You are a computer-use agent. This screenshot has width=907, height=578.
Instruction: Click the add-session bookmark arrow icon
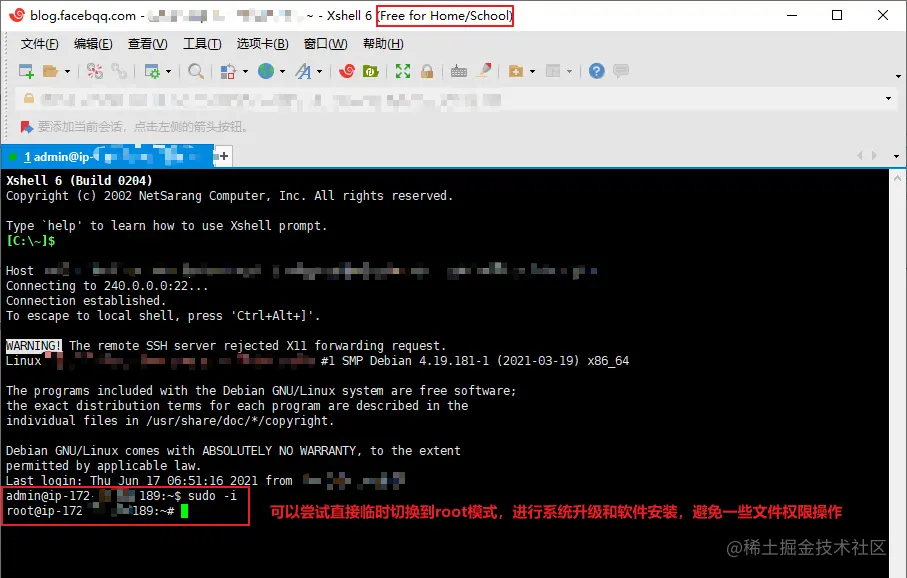[x=27, y=127]
